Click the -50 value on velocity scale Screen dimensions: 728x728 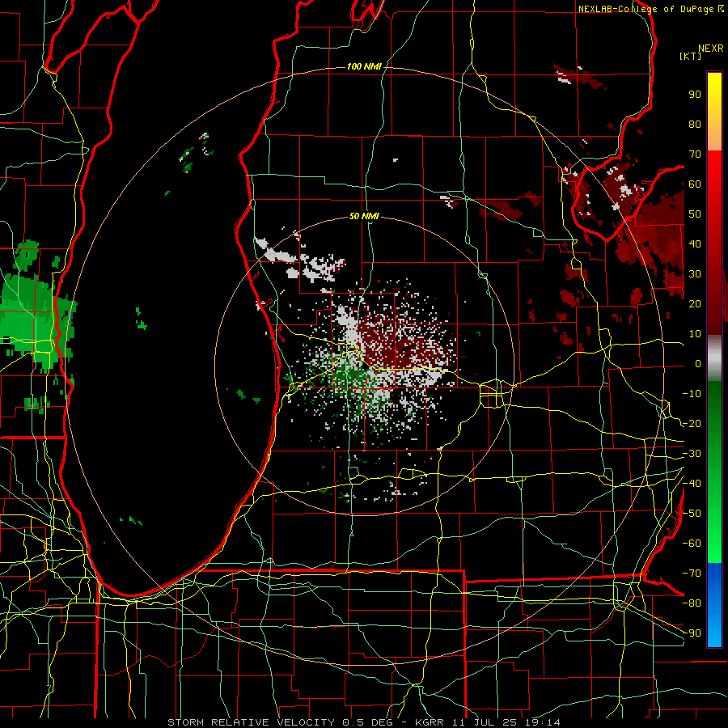(692, 514)
